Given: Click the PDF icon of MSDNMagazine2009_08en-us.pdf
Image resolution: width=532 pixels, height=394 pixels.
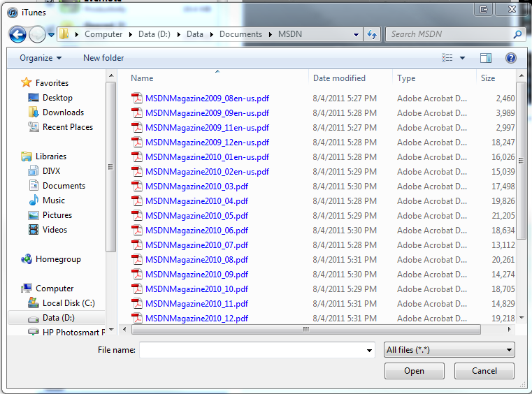Looking at the screenshot, I should click(x=137, y=98).
